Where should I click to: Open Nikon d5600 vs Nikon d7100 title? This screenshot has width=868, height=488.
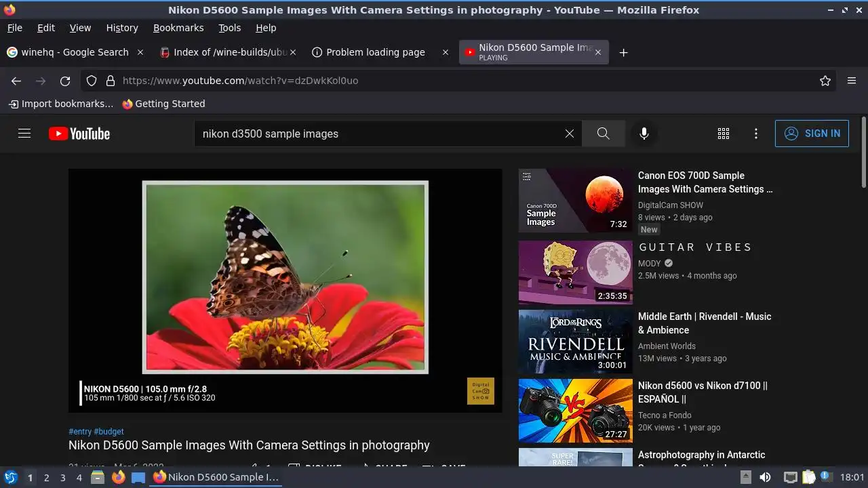(703, 392)
